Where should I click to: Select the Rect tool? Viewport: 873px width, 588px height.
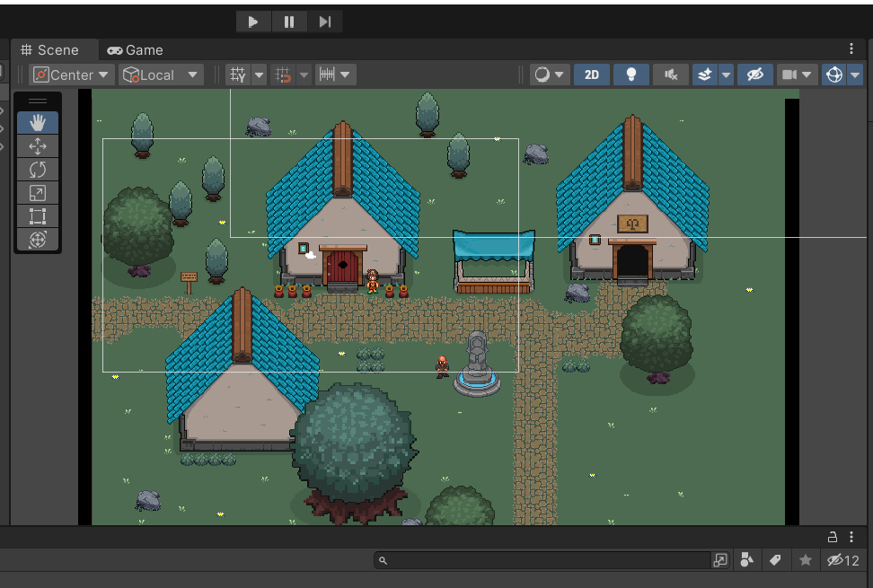(38, 216)
